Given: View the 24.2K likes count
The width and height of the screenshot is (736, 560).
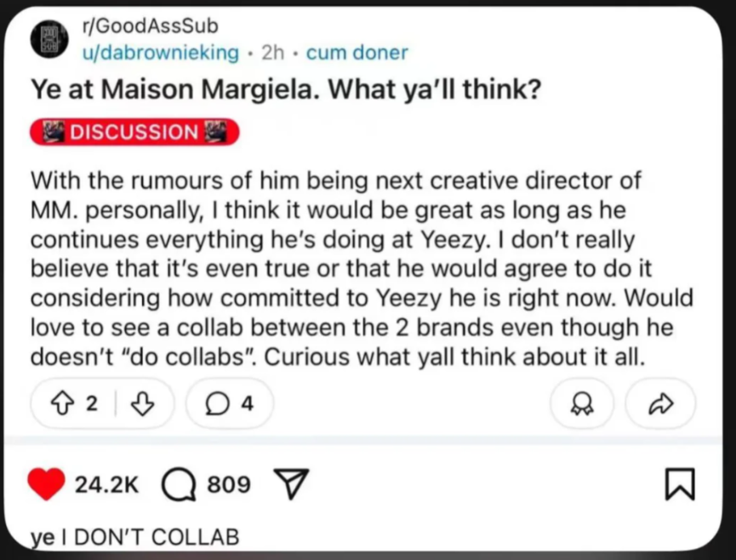Looking at the screenshot, I should [x=107, y=484].
